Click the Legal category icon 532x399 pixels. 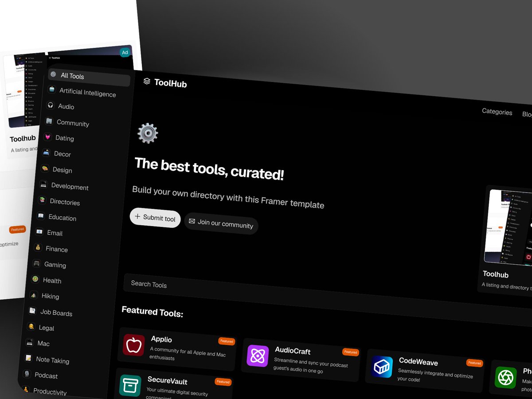point(31,326)
